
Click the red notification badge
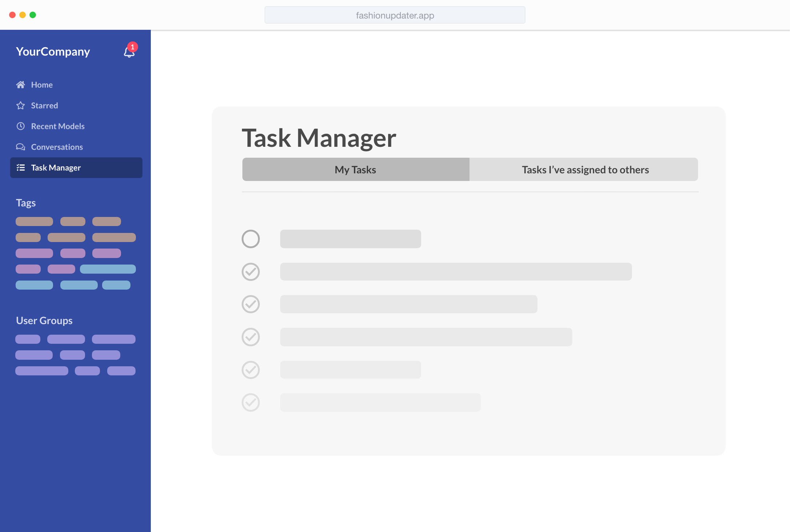pyautogui.click(x=133, y=47)
